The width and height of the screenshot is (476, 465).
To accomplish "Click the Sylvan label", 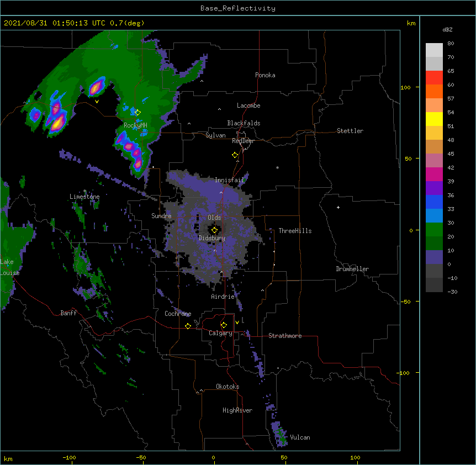I will click(x=215, y=135).
